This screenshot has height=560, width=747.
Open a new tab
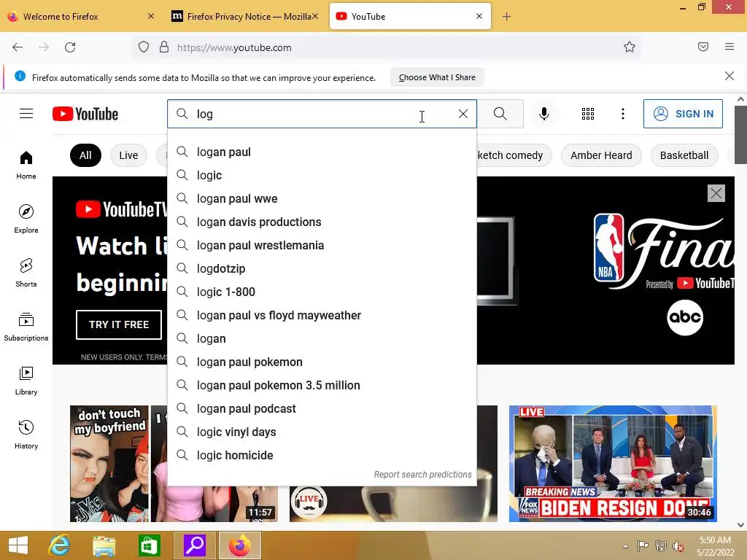pos(506,17)
